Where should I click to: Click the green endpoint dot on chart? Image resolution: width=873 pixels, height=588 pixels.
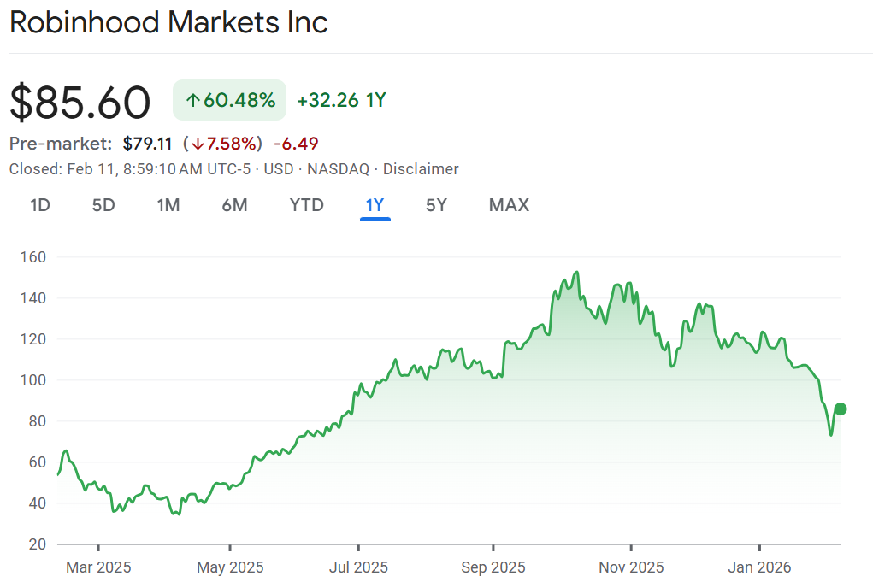(841, 409)
